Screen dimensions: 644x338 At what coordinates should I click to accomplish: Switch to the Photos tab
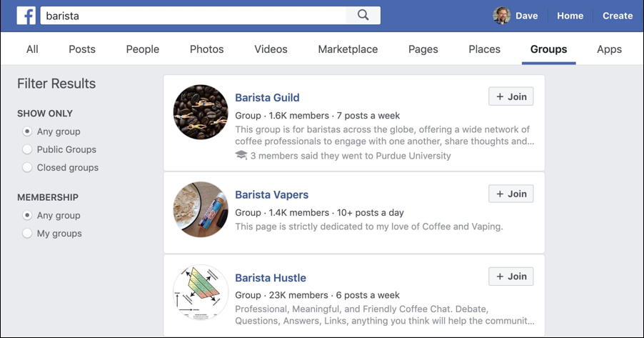tap(206, 49)
